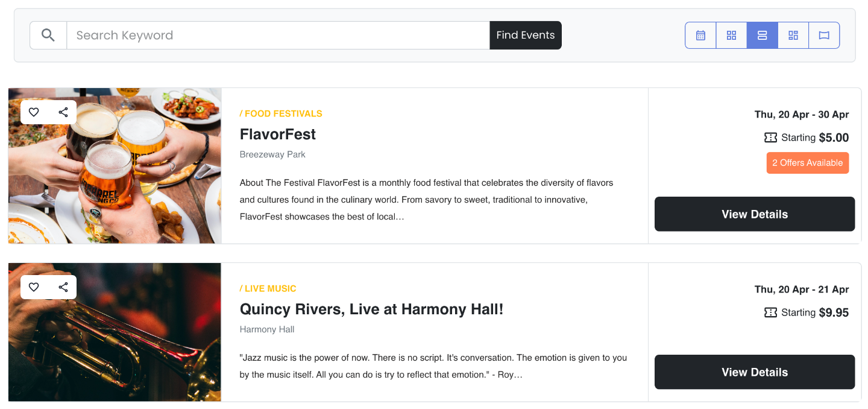
Task: Switch to masonry dashboard view
Action: (x=793, y=35)
